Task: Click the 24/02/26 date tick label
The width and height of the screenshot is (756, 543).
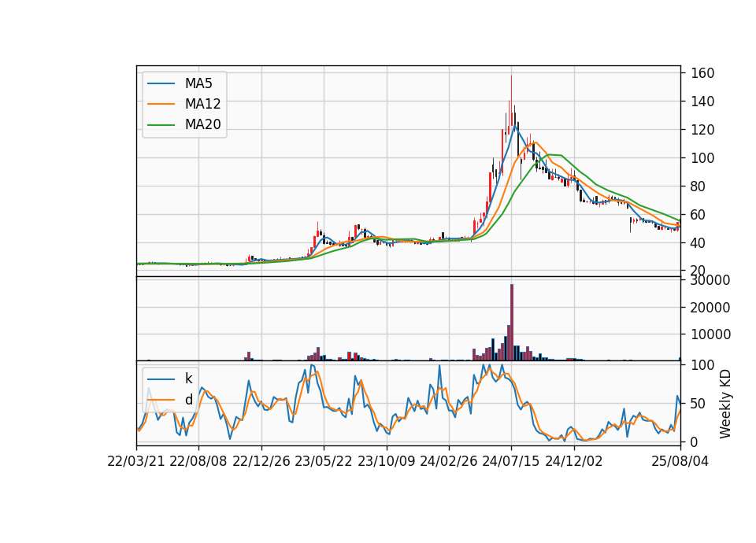Action: tap(448, 461)
